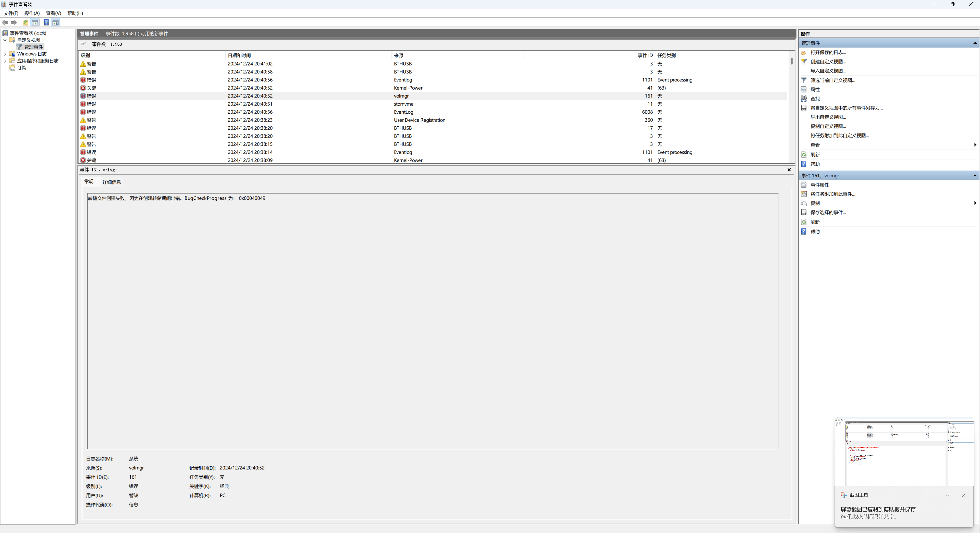Close the event 161 preview pane
Screen dimensions: 980x533
(789, 170)
